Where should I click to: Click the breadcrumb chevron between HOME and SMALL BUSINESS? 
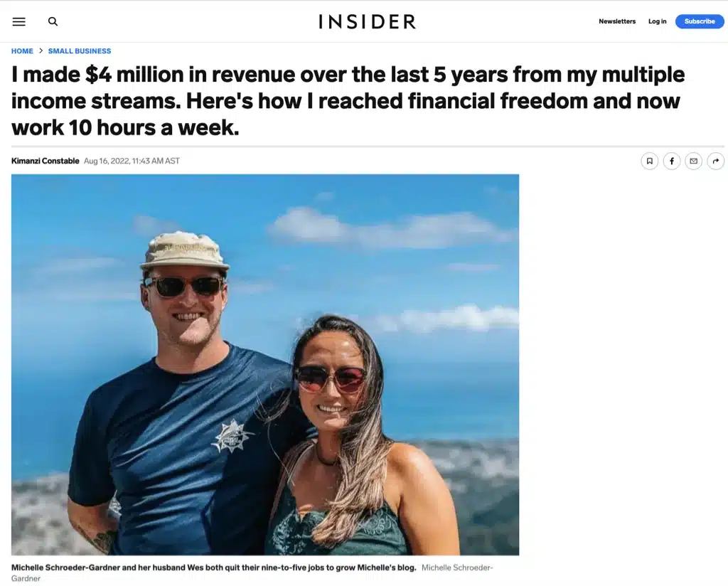[40, 50]
